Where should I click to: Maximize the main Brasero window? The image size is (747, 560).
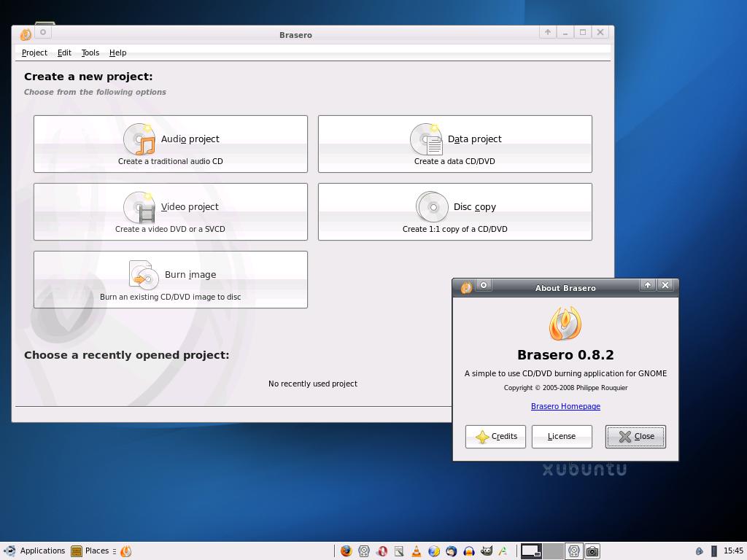coord(583,32)
